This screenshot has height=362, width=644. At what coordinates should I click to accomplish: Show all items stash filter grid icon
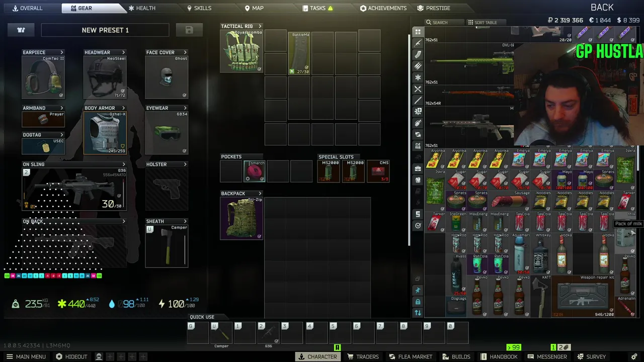point(418,32)
